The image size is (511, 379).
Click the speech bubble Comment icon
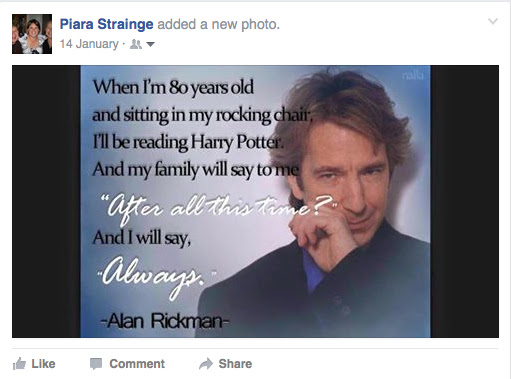(96, 364)
